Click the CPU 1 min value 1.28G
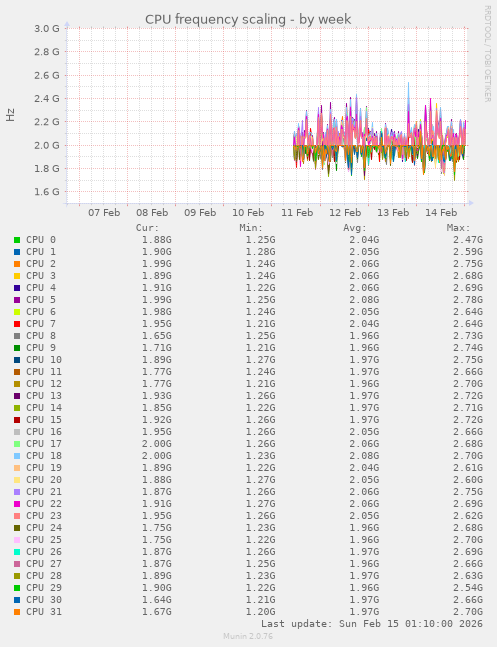The image size is (497, 647). pos(260,252)
